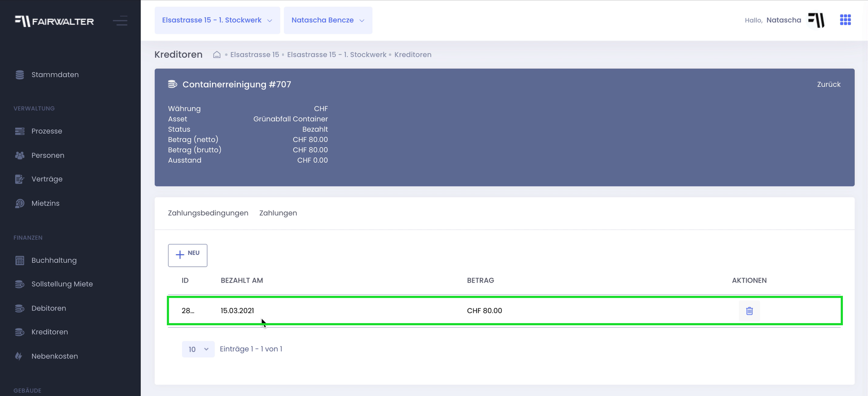Click the Containerreinigung #707 title
This screenshot has height=396, width=868.
pos(237,84)
